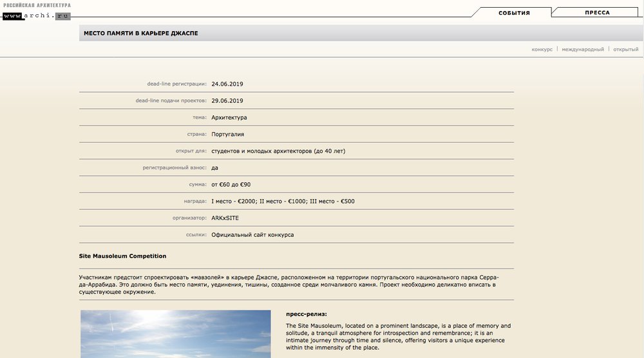The width and height of the screenshot is (644, 358).
Task: Click the prize text starting with I место
Action: (x=283, y=202)
